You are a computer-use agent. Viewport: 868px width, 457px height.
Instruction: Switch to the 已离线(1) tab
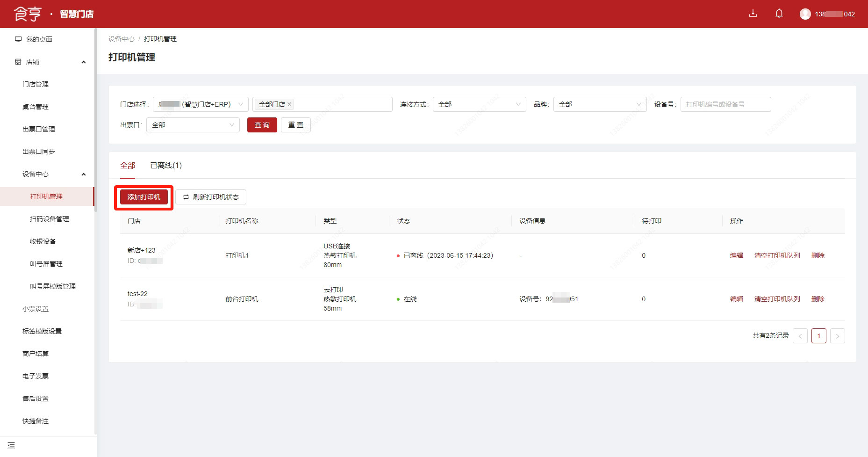click(x=166, y=165)
